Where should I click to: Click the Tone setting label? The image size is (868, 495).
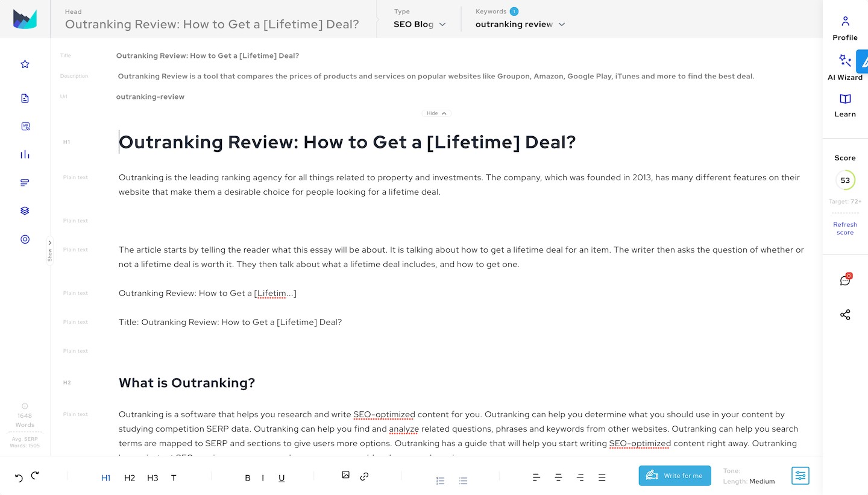point(731,471)
